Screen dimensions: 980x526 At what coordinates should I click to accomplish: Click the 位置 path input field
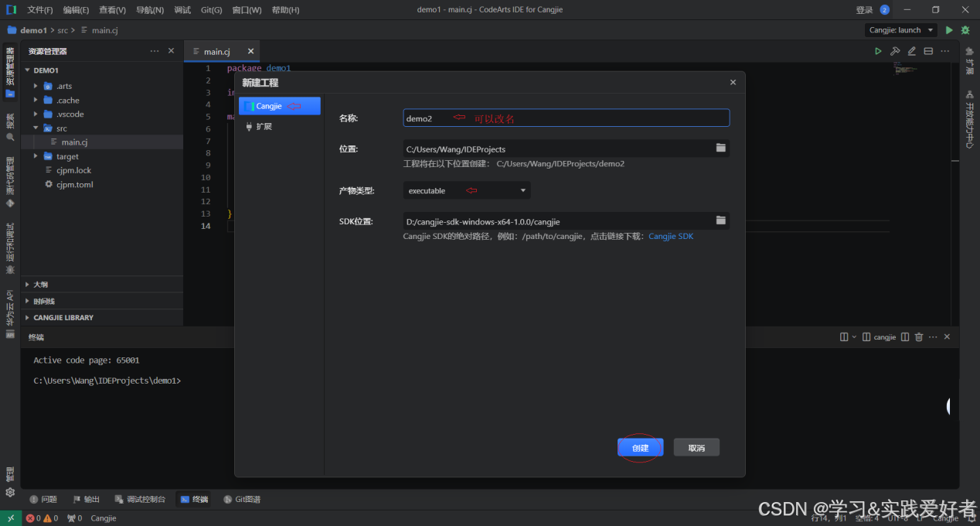click(557, 149)
